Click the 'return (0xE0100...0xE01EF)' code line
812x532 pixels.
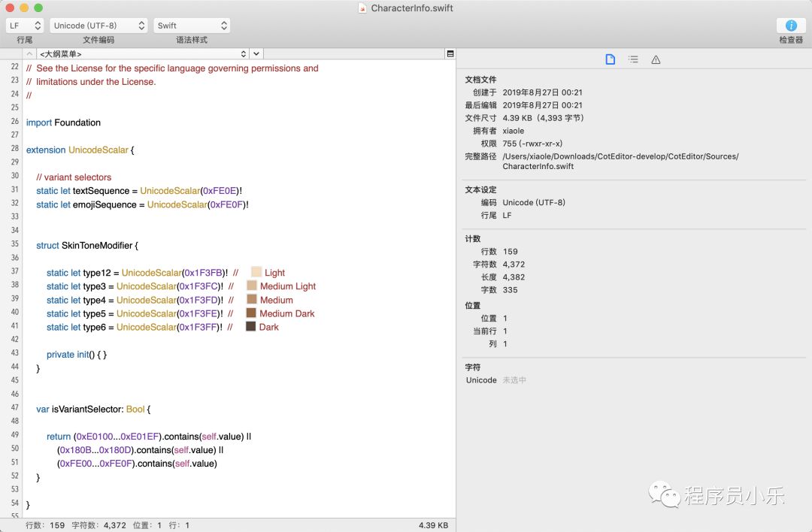149,437
